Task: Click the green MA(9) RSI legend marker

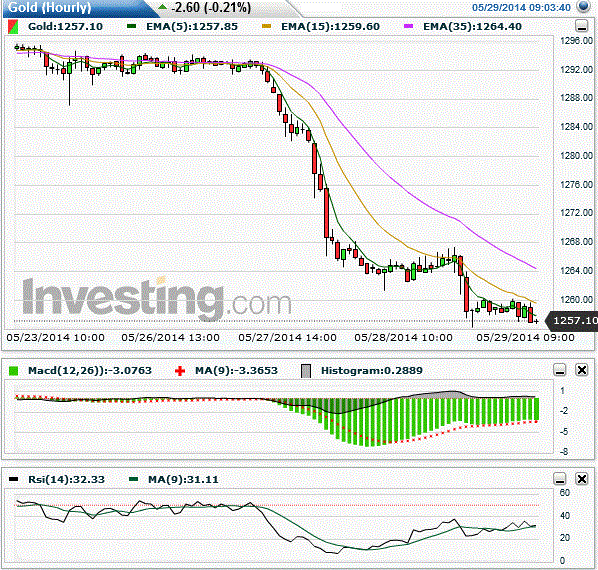Action: point(133,479)
